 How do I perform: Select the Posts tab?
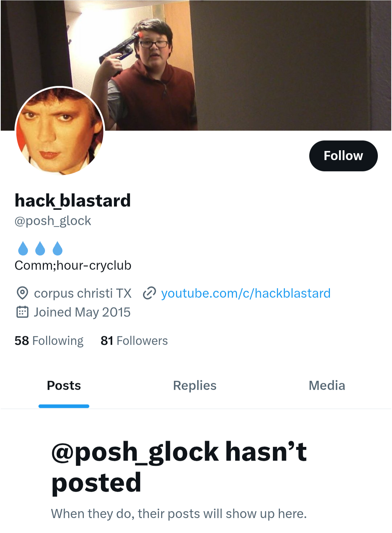tap(64, 385)
